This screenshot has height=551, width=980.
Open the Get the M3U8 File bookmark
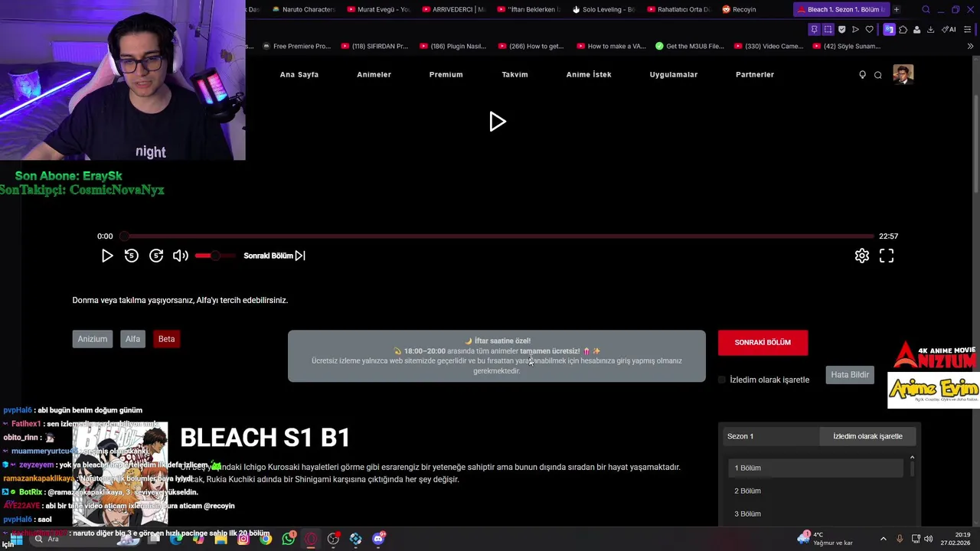point(690,46)
